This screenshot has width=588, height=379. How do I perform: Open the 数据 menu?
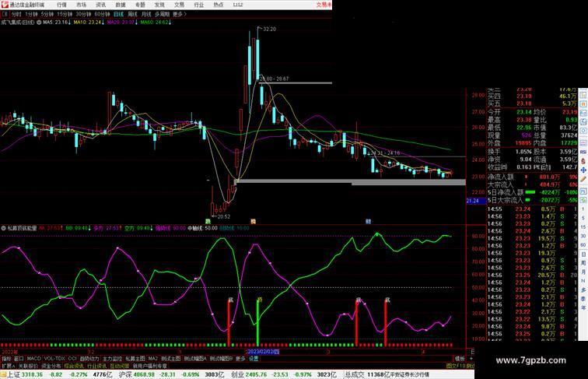coord(121,5)
